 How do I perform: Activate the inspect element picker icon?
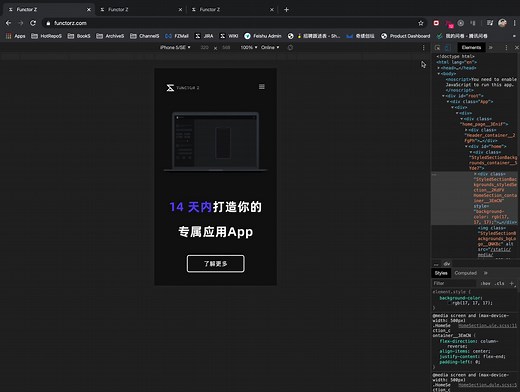point(437,48)
